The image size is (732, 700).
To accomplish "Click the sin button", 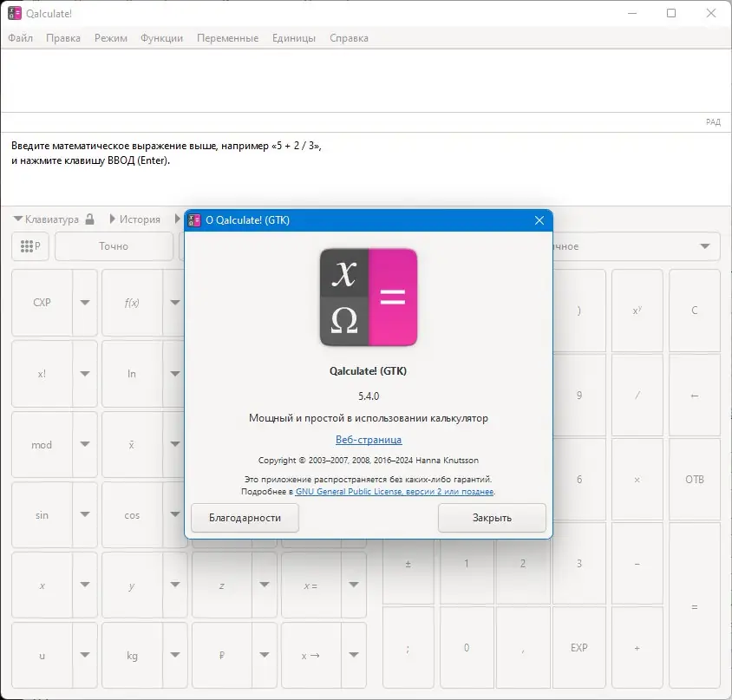I will point(42,515).
